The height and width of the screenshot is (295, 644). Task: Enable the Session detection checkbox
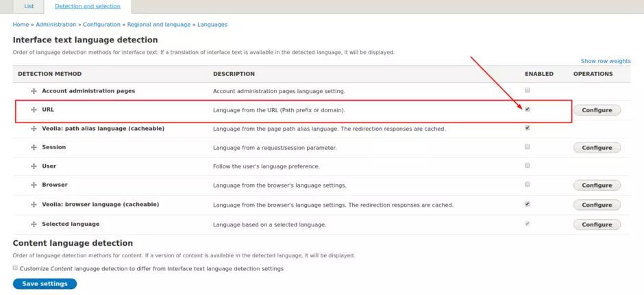527,146
